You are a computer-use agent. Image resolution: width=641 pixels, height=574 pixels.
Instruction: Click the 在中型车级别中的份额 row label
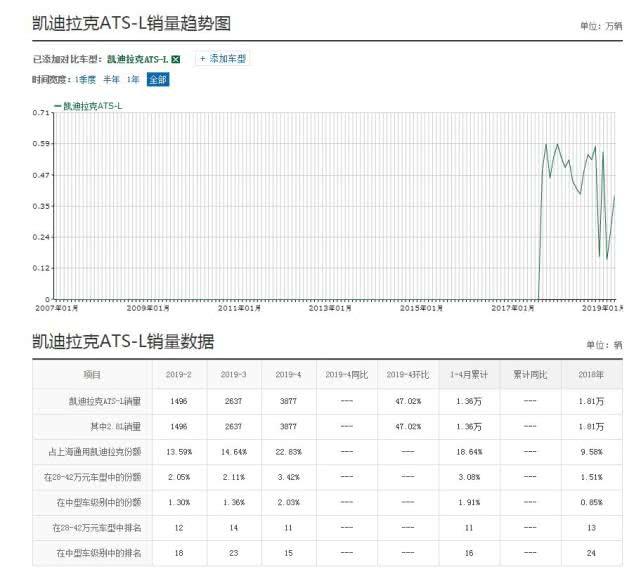(99, 502)
